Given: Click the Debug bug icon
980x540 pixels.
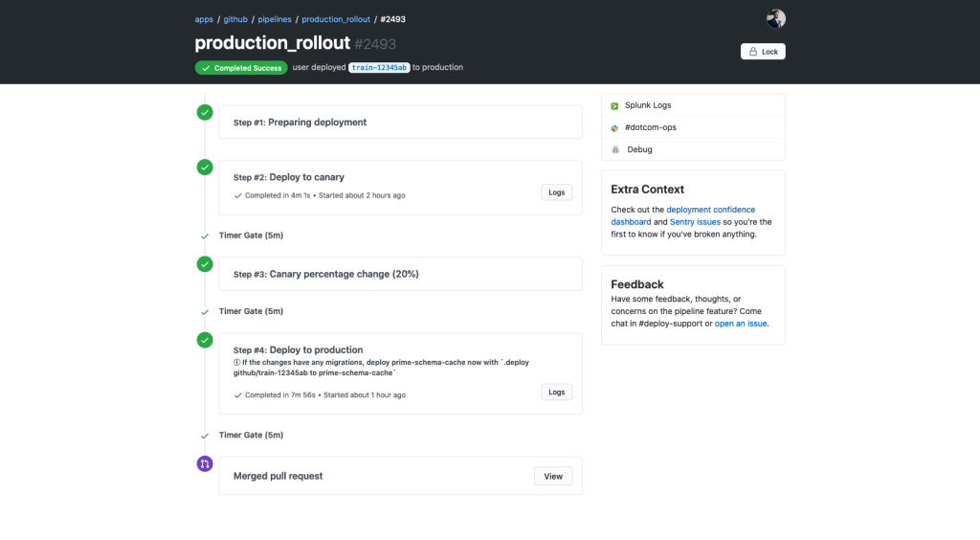Looking at the screenshot, I should (614, 149).
